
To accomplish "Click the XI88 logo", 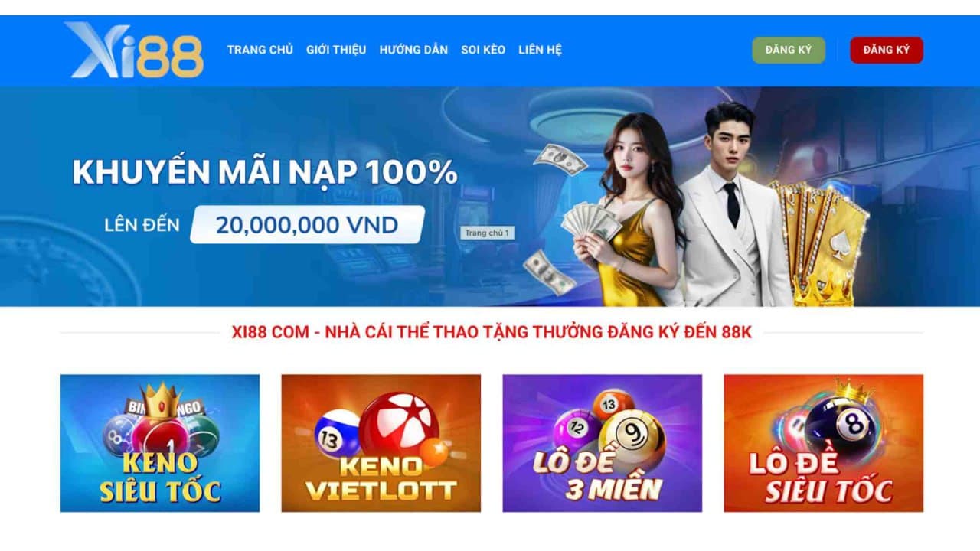I will coord(134,50).
